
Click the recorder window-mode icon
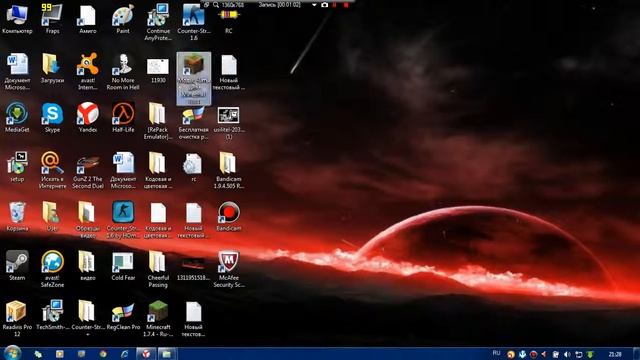[x=207, y=5]
